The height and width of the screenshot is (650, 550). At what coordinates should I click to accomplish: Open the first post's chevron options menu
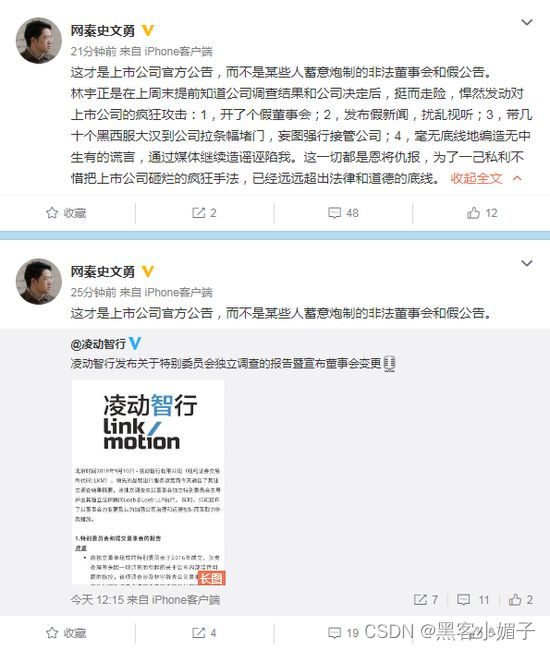tap(526, 22)
